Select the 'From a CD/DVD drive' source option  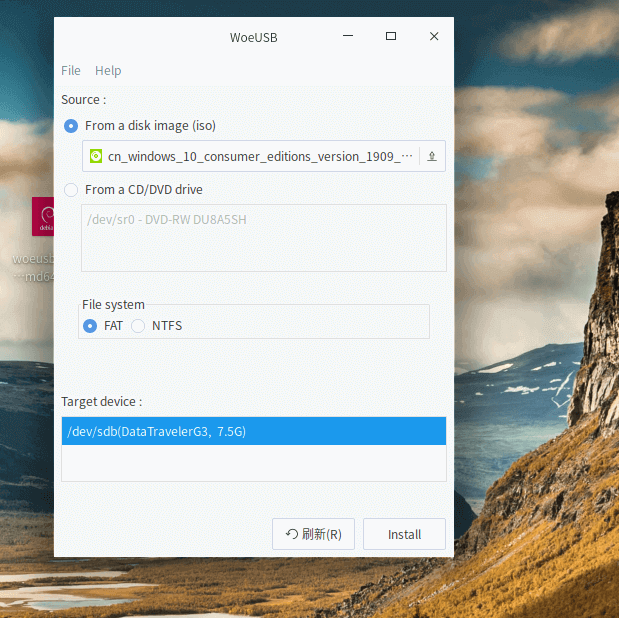click(x=71, y=190)
